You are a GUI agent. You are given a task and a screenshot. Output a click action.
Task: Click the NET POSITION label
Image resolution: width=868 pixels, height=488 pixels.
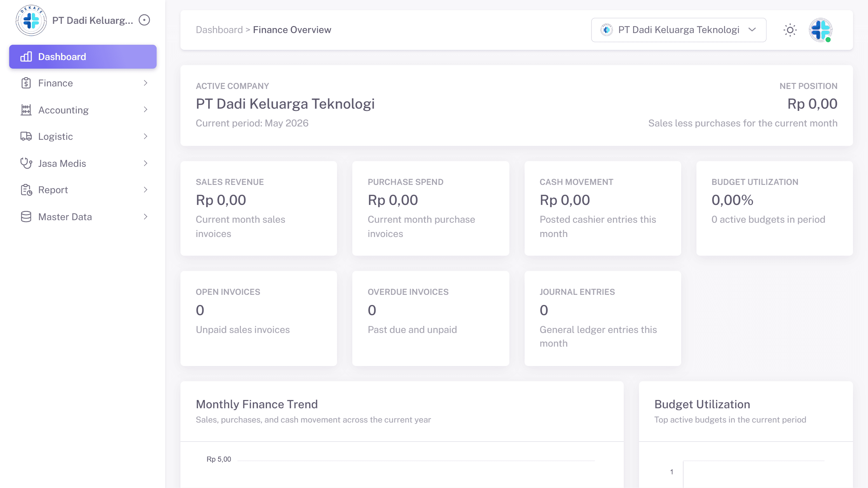tap(808, 86)
